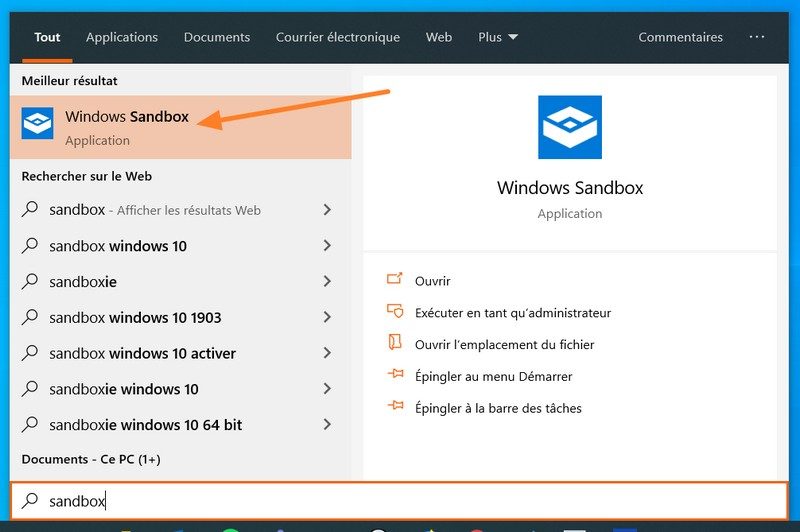Screen dimensions: 800x532
Task: Switch to the Documents tab
Action: click(217, 37)
